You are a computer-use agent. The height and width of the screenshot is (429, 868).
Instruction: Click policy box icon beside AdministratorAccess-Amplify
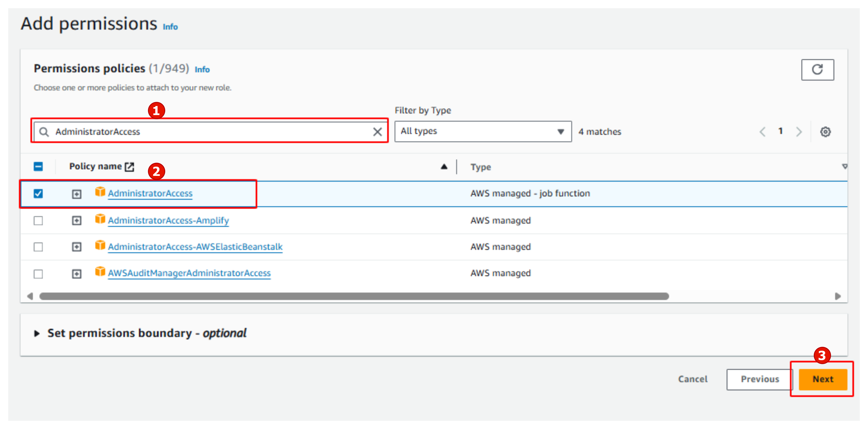100,219
